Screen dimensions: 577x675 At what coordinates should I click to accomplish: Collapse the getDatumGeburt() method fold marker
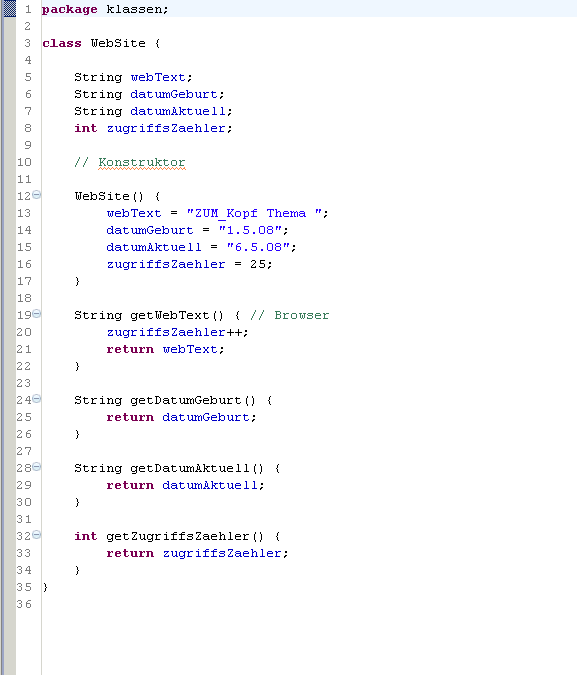[37, 399]
